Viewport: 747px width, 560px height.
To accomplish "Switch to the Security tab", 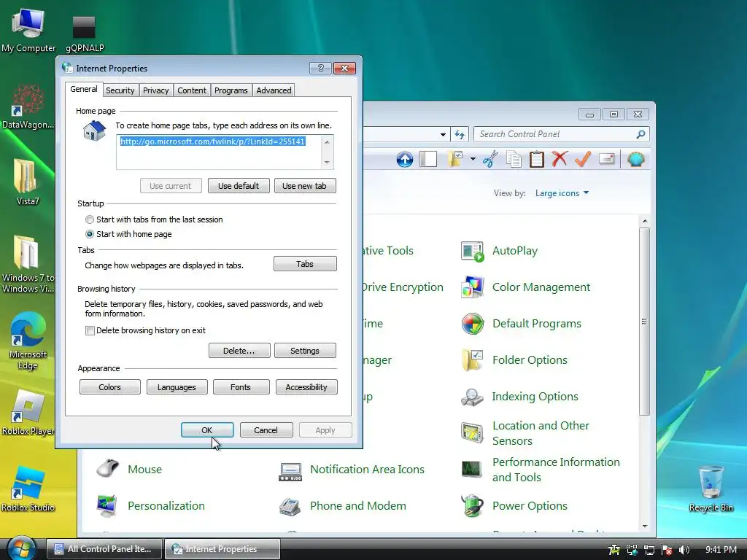I will click(120, 90).
